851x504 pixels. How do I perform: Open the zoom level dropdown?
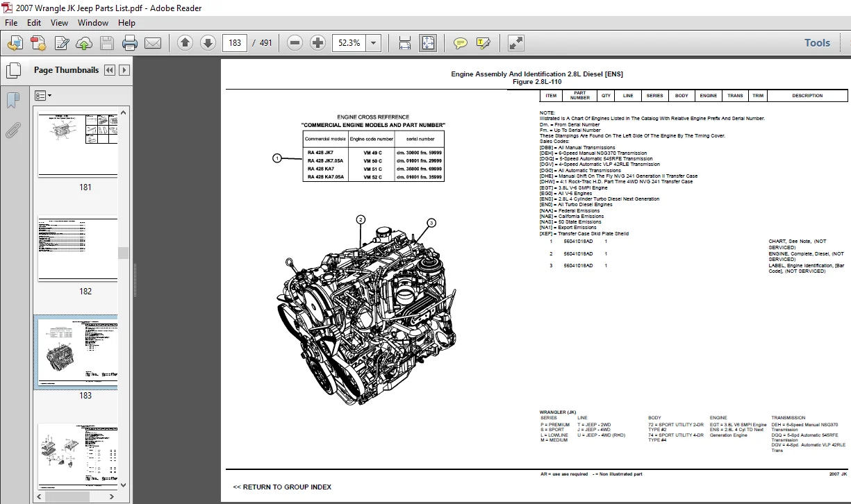pos(374,43)
